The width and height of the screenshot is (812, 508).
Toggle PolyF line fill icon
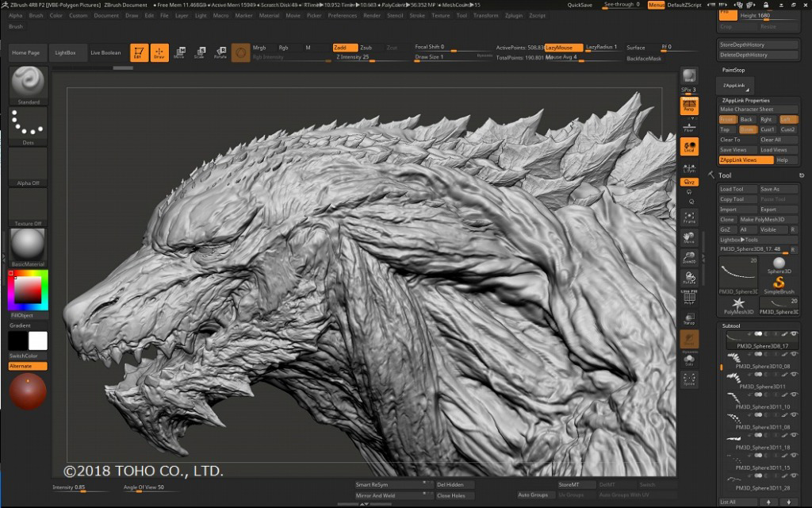pos(689,298)
